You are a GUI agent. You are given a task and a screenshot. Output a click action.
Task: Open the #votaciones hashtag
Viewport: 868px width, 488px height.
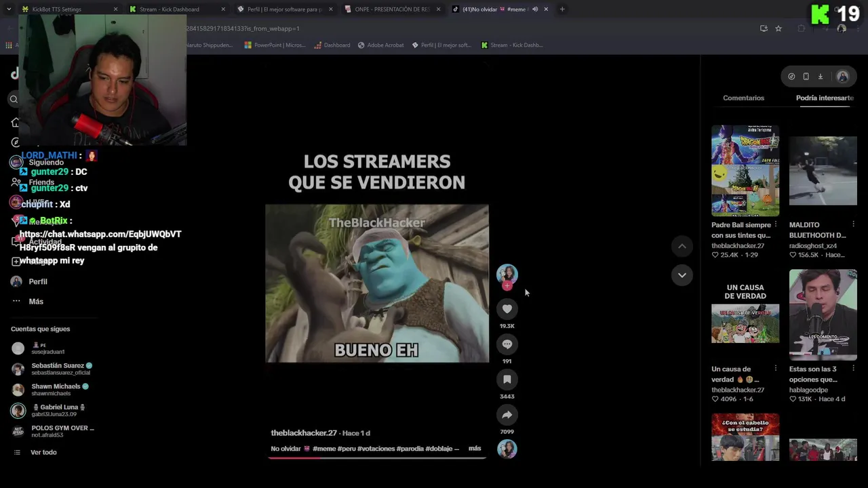click(x=376, y=449)
